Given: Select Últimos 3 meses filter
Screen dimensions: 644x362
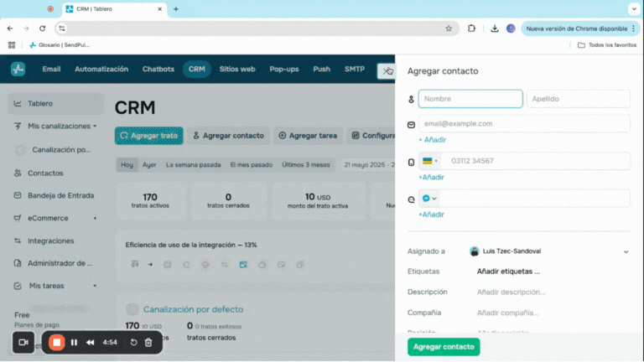Looking at the screenshot, I should (x=305, y=164).
